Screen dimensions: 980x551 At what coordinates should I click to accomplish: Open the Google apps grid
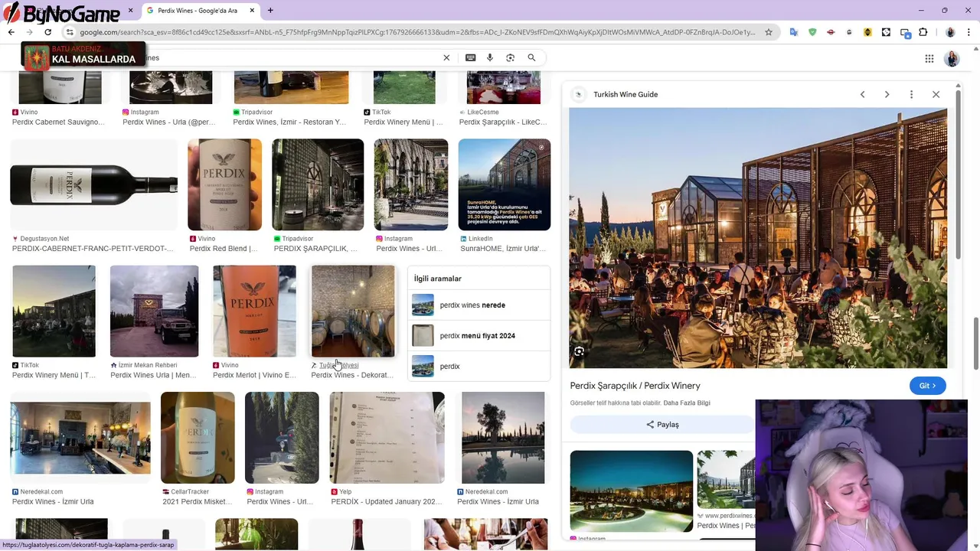pos(929,58)
